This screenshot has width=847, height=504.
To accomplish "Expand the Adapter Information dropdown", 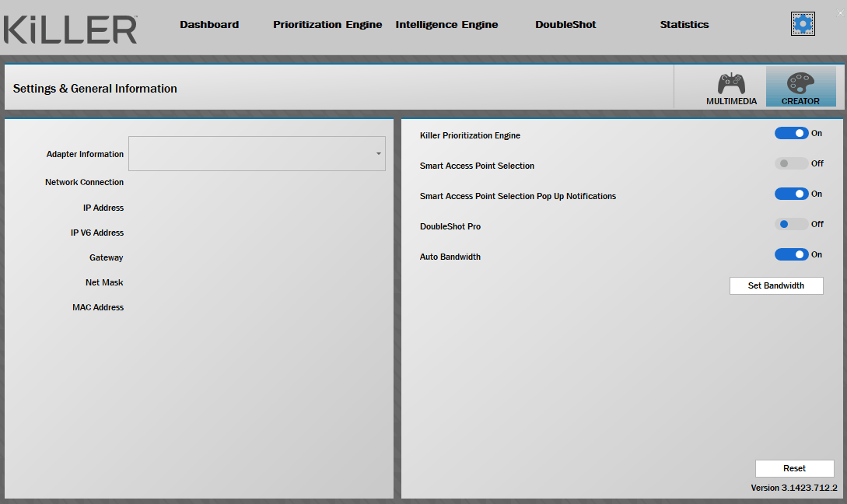I will pyautogui.click(x=257, y=153).
